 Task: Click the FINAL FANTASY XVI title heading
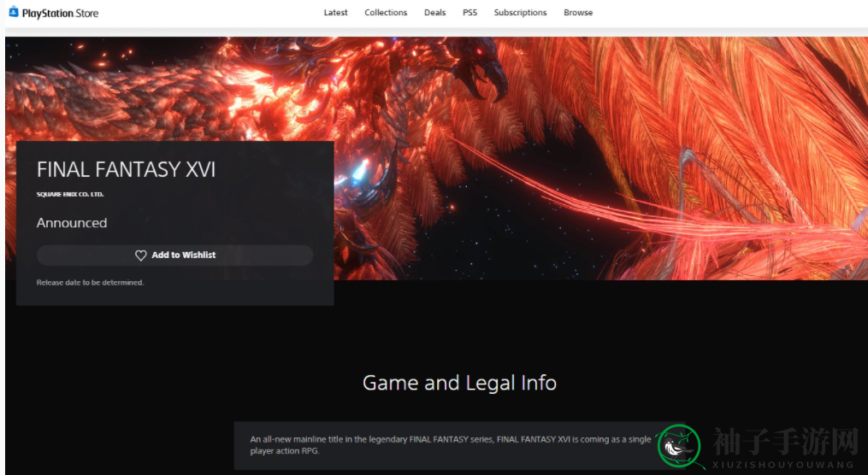[x=126, y=169]
